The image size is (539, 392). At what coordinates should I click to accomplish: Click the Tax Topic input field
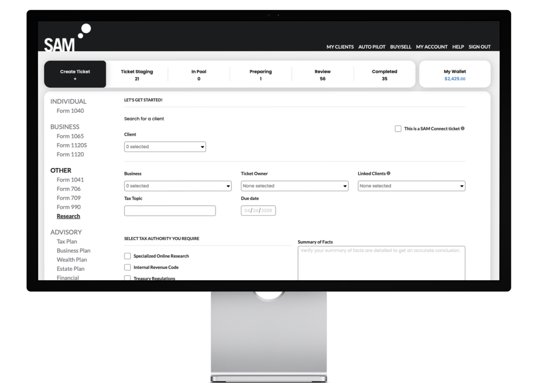[170, 211]
